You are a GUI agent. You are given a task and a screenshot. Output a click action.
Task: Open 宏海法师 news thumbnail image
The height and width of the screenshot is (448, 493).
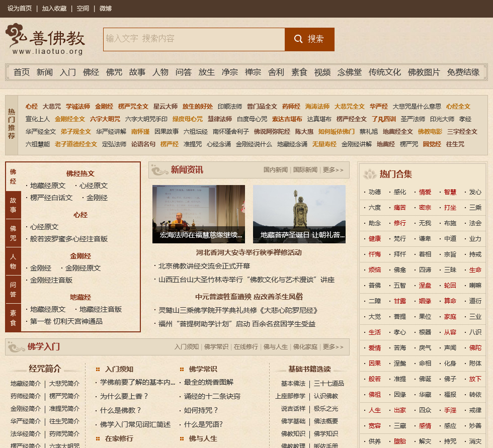click(198, 214)
